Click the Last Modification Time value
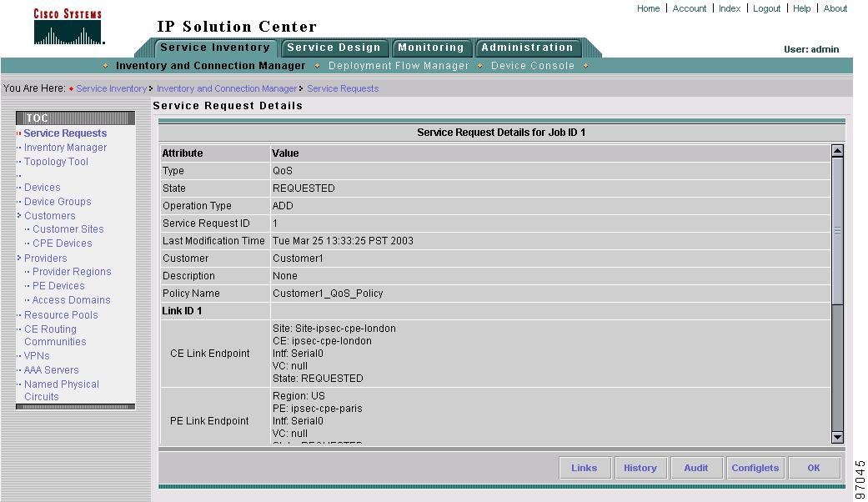This screenshot has width=868, height=502. tap(344, 241)
